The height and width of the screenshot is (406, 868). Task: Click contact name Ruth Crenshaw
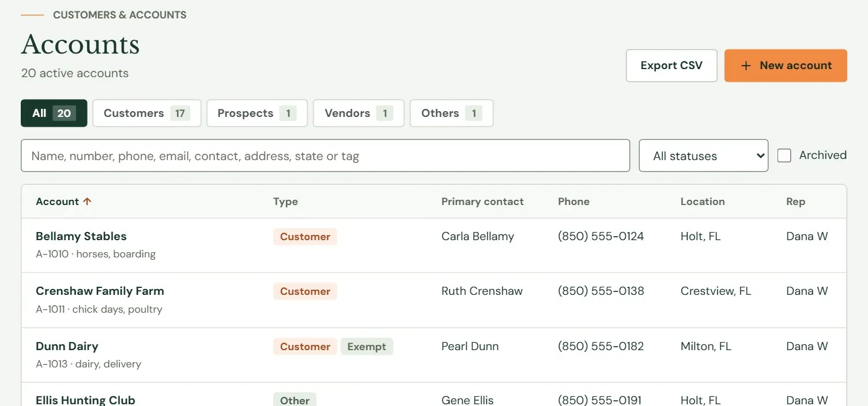coord(482,291)
